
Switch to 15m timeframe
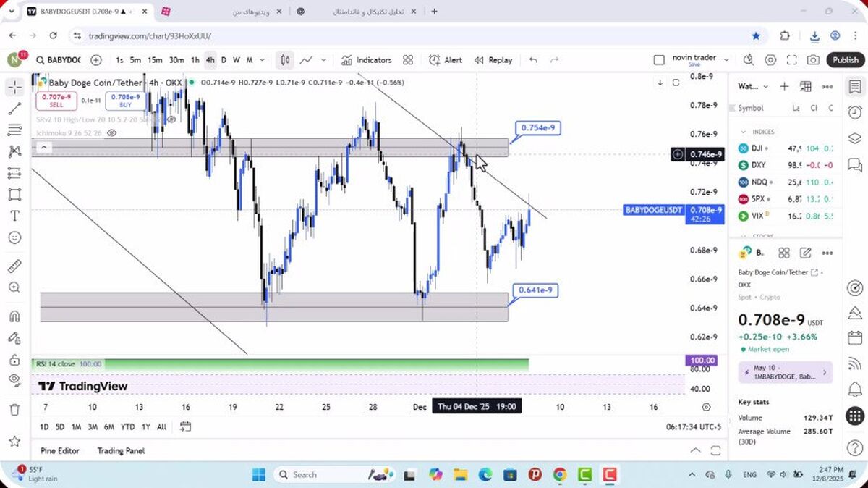(x=155, y=60)
